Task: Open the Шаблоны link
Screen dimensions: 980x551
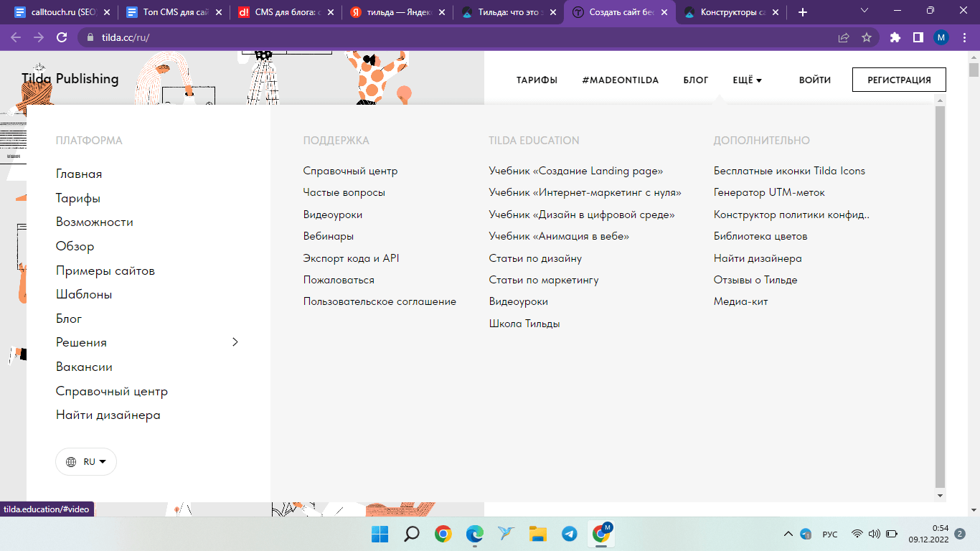Action: pyautogui.click(x=84, y=294)
